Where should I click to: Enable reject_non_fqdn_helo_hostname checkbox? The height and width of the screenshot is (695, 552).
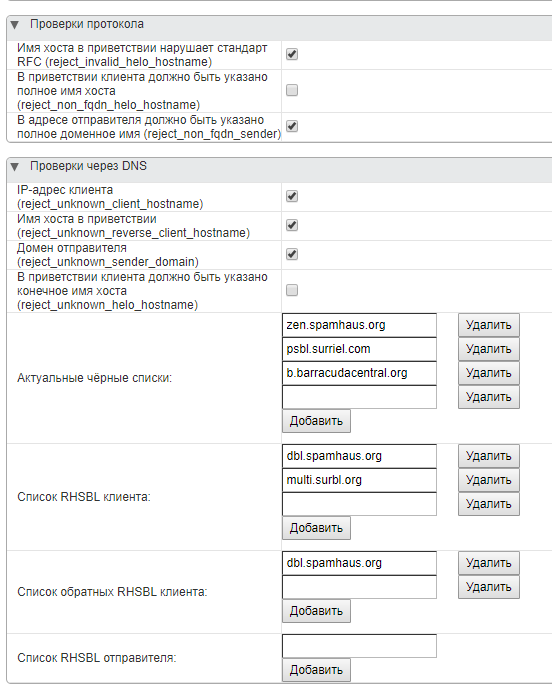[x=292, y=90]
